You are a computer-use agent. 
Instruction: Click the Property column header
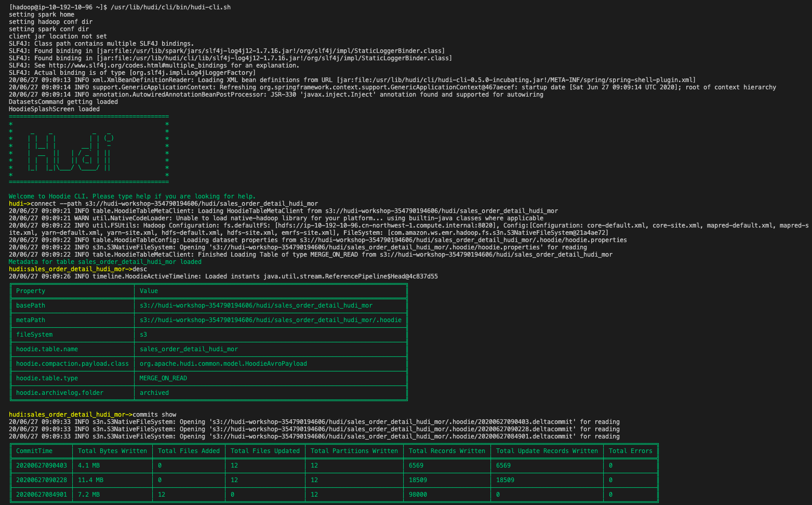click(x=31, y=291)
